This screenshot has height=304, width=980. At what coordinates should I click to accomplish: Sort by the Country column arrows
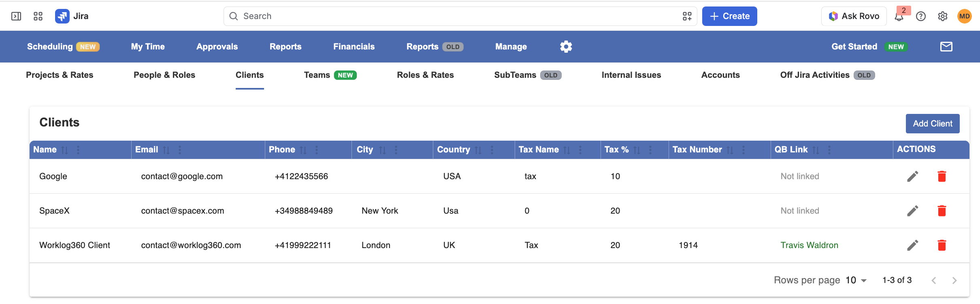coord(478,150)
